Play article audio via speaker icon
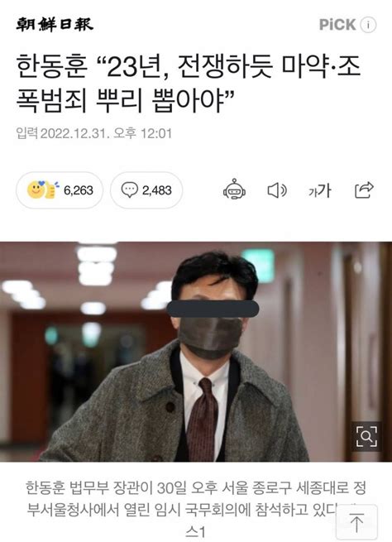The image size is (392, 542). (x=277, y=190)
